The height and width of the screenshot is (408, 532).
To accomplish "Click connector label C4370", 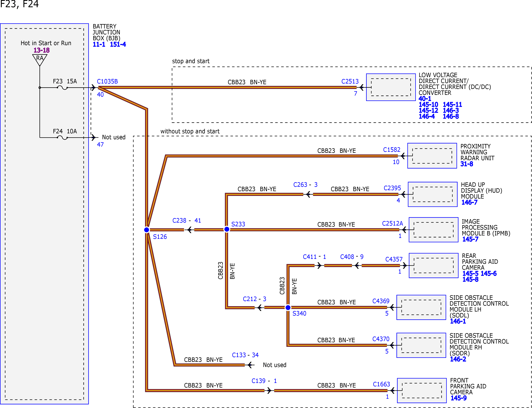I will coord(381,339).
